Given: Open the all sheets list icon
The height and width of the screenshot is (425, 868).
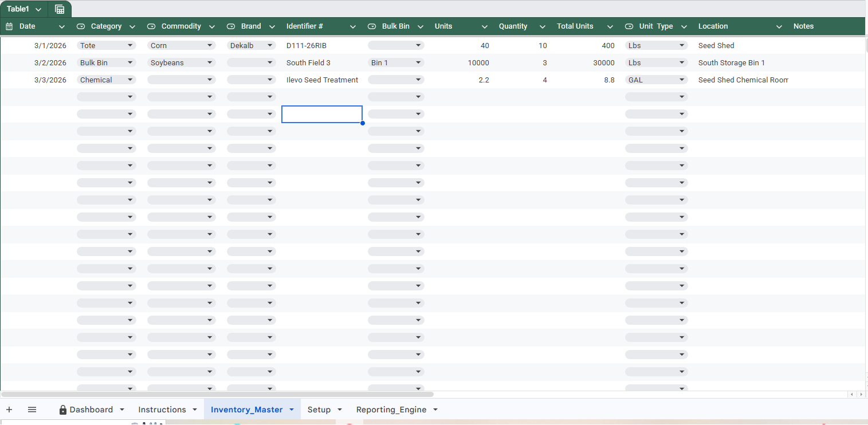Looking at the screenshot, I should (x=32, y=409).
